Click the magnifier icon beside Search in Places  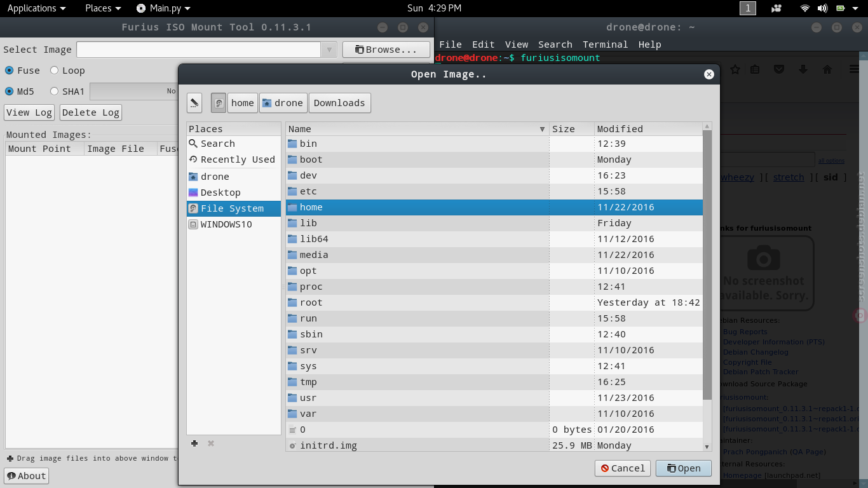[x=193, y=144]
